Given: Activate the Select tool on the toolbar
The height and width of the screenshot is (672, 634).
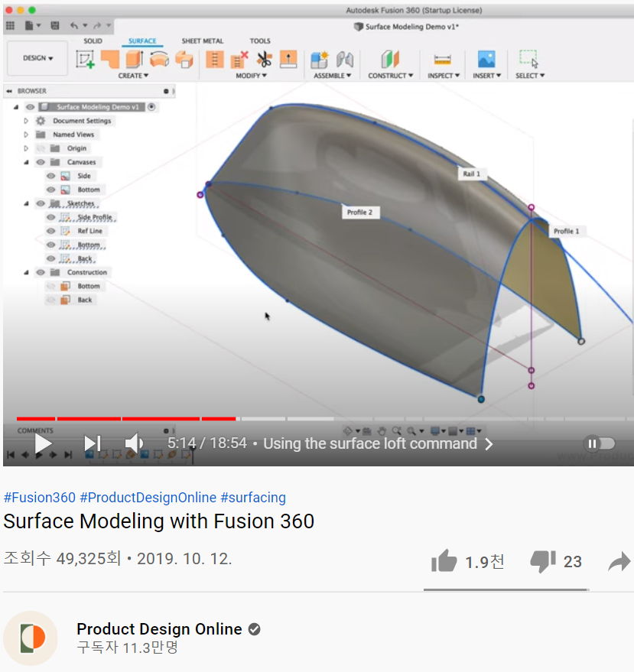Looking at the screenshot, I should coord(528,59).
